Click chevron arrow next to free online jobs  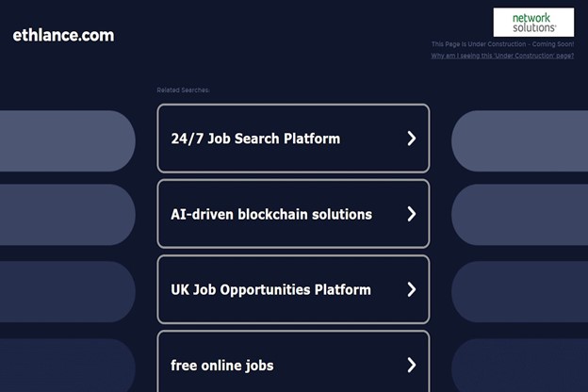(x=412, y=365)
